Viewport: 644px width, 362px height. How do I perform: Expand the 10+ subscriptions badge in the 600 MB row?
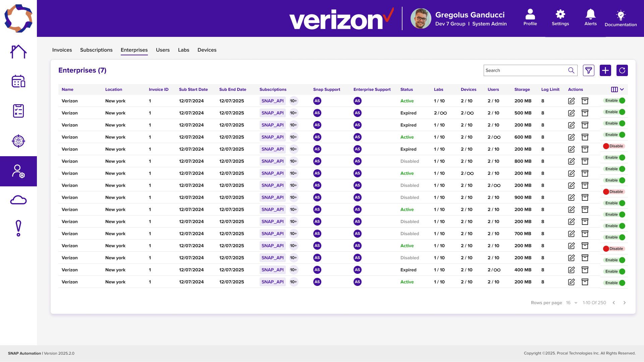(x=293, y=137)
